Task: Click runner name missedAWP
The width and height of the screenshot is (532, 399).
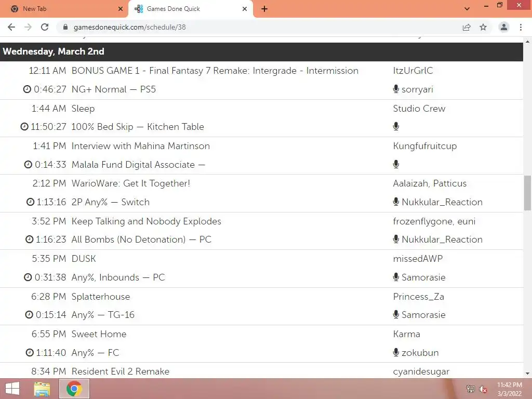Action: tap(418, 259)
